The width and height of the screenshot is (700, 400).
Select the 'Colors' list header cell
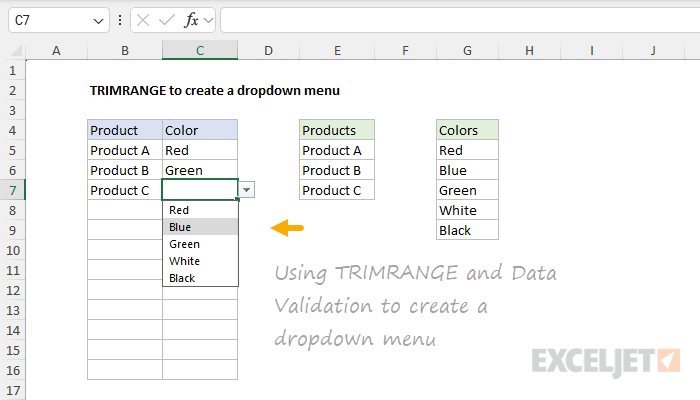tap(467, 130)
